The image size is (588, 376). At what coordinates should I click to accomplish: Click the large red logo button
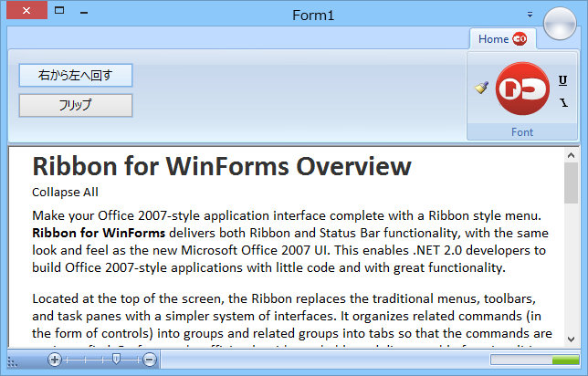pyautogui.click(x=521, y=89)
